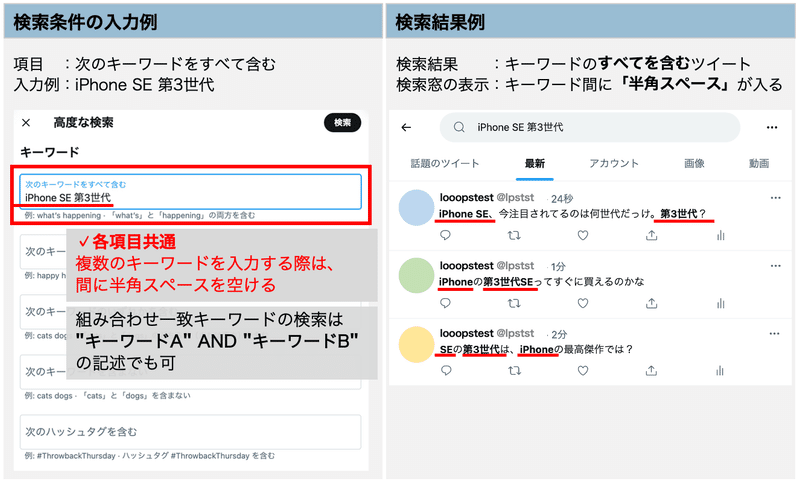The height and width of the screenshot is (484, 800).
Task: Open the 動画 tab
Action: (x=759, y=163)
